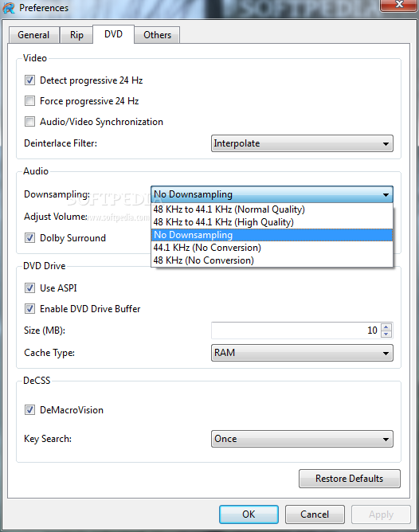Open the Others tab
This screenshot has width=419, height=532.
(x=157, y=35)
